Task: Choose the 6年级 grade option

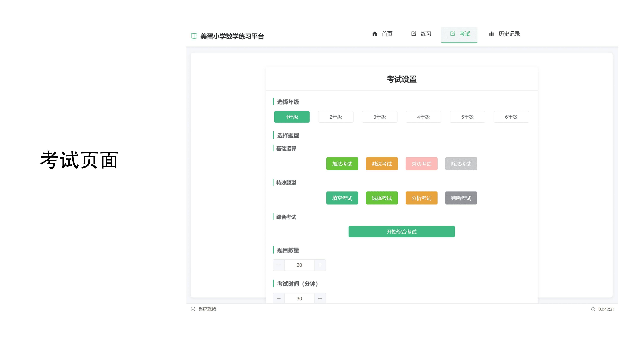Action: coord(511,117)
